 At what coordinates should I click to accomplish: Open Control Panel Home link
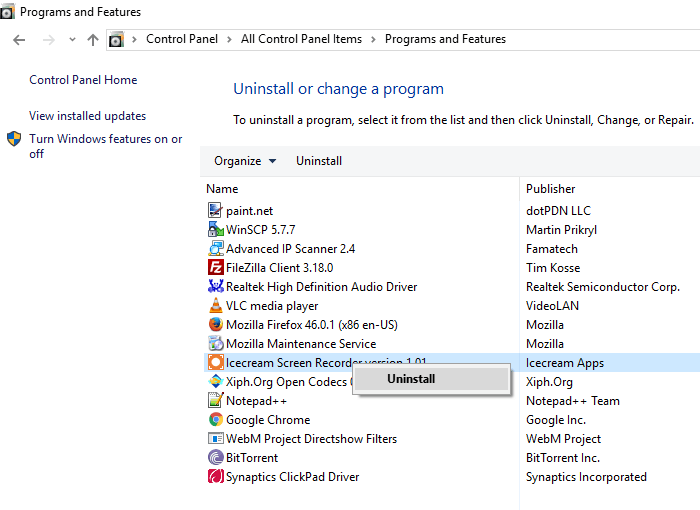[83, 80]
